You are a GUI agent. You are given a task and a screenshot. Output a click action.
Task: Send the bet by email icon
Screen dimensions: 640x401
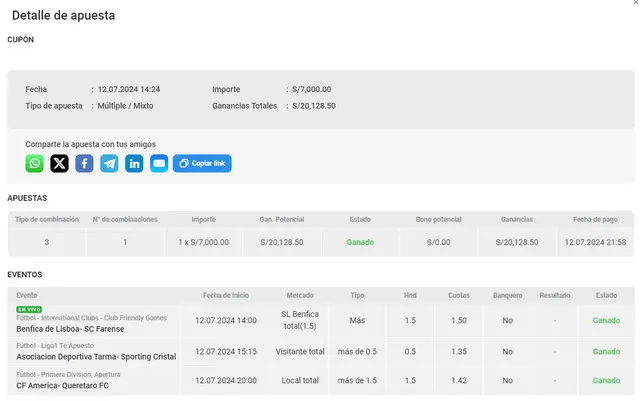pyautogui.click(x=159, y=163)
